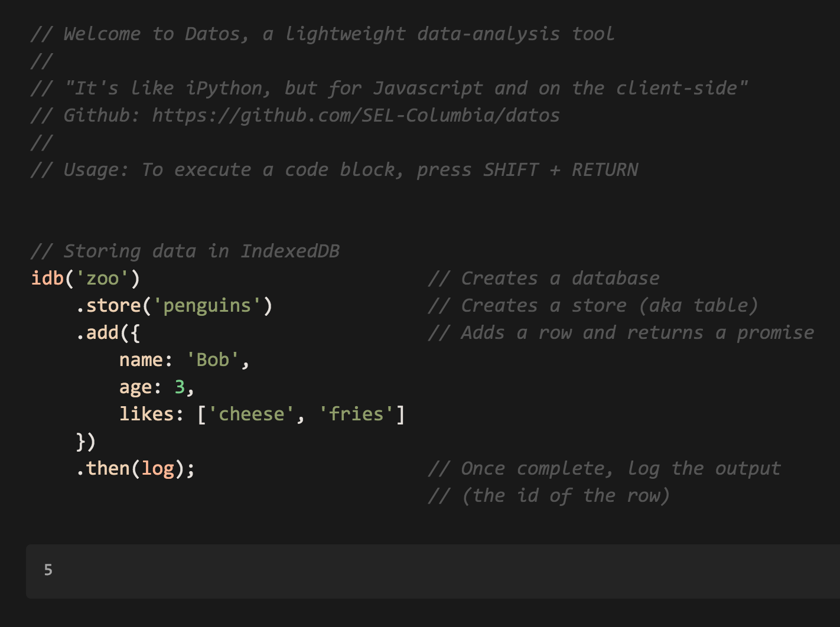Click 'Creates a store (aka table)' comment
The height and width of the screenshot is (627, 840).
[592, 305]
